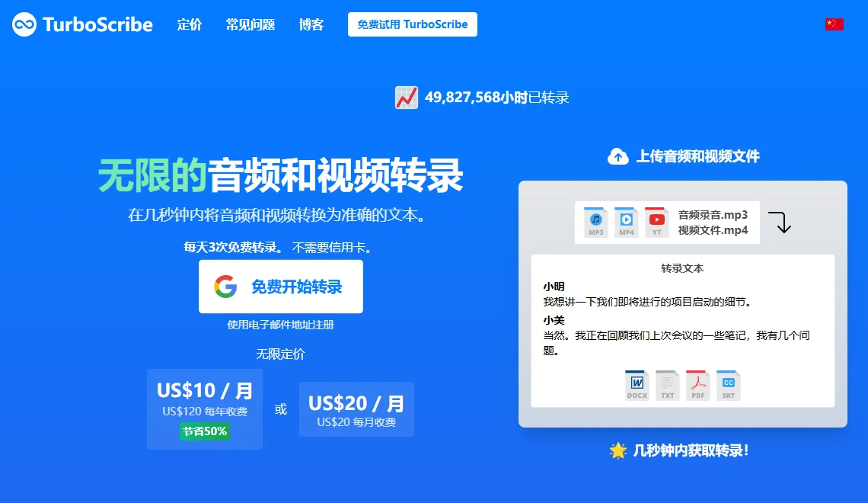Click the 49,827,568小时已转录 counter text
868x503 pixels.
pos(496,98)
